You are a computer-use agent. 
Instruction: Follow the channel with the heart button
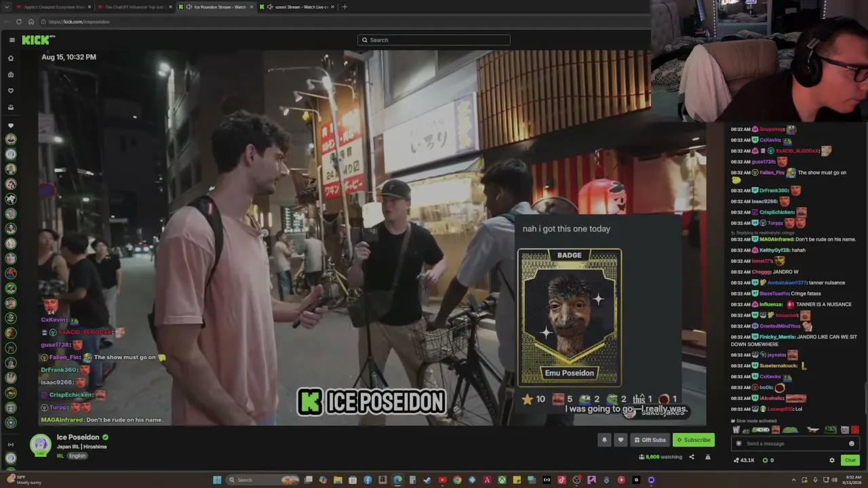(x=620, y=440)
